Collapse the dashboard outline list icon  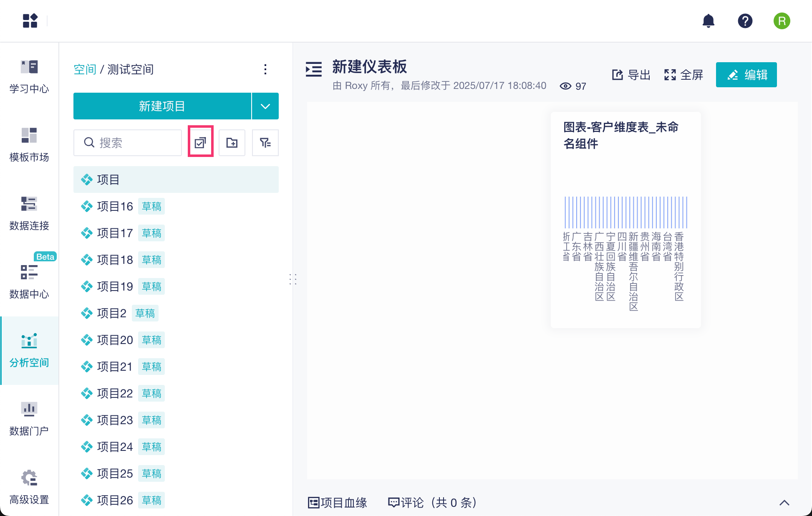(x=314, y=69)
